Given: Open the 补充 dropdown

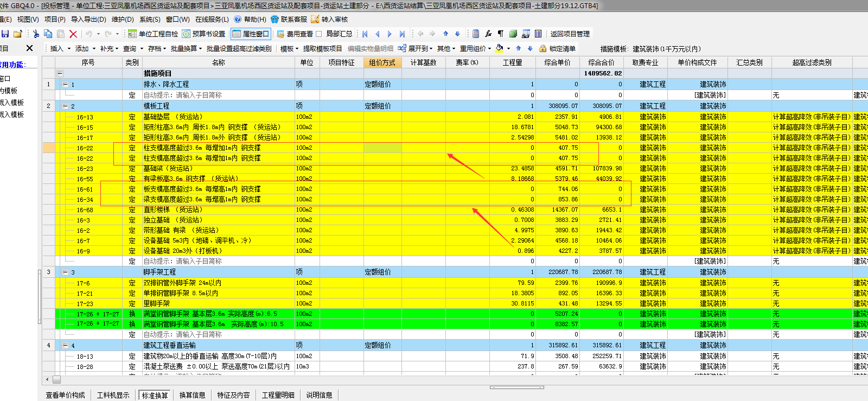Looking at the screenshot, I should 110,48.
